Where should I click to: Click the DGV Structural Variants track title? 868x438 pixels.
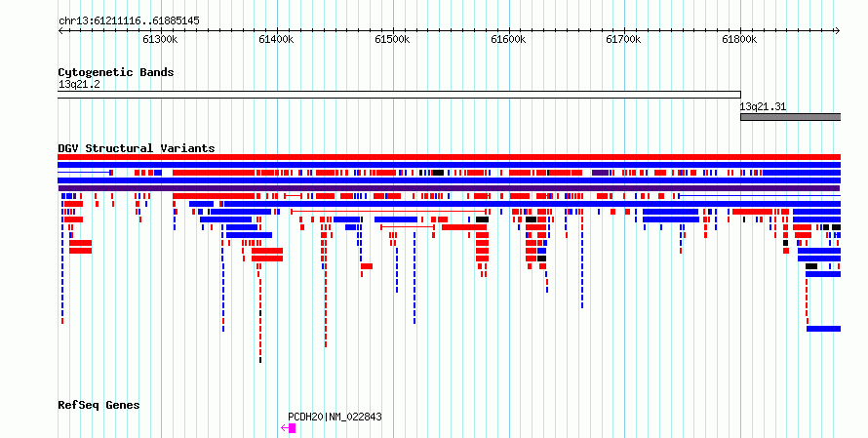click(137, 148)
